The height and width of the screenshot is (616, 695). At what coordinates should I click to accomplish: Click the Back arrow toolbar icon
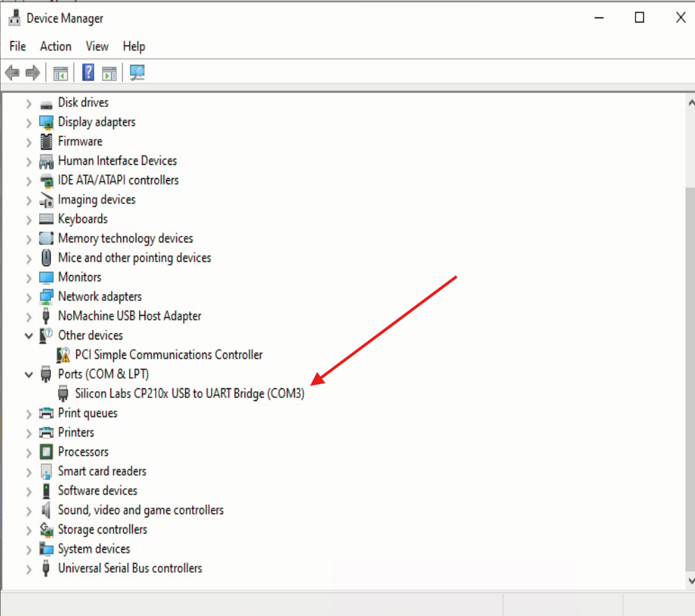click(12, 73)
